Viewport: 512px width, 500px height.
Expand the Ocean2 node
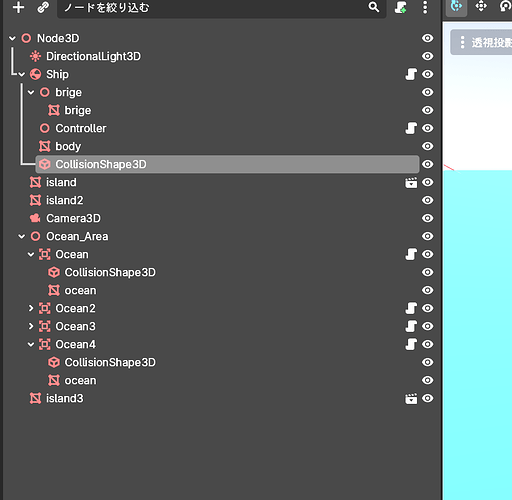31,308
